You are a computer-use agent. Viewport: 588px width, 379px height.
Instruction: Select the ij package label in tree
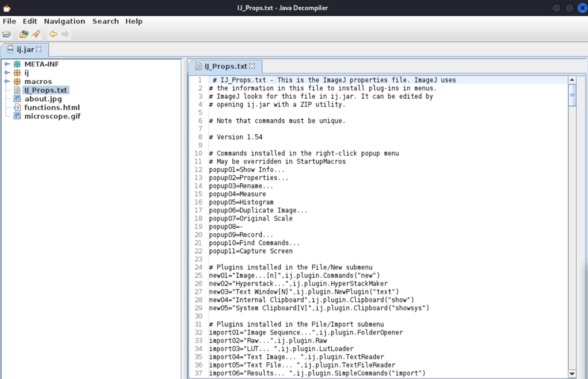click(x=27, y=73)
